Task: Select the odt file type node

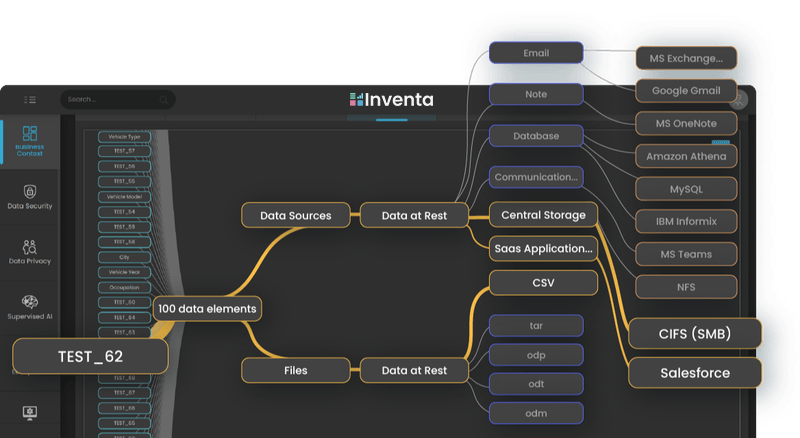Action: [536, 384]
